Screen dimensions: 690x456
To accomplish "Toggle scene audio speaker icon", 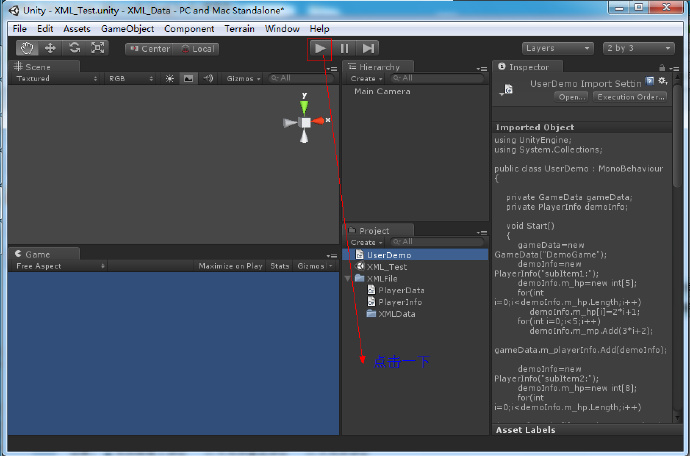I will click(208, 78).
